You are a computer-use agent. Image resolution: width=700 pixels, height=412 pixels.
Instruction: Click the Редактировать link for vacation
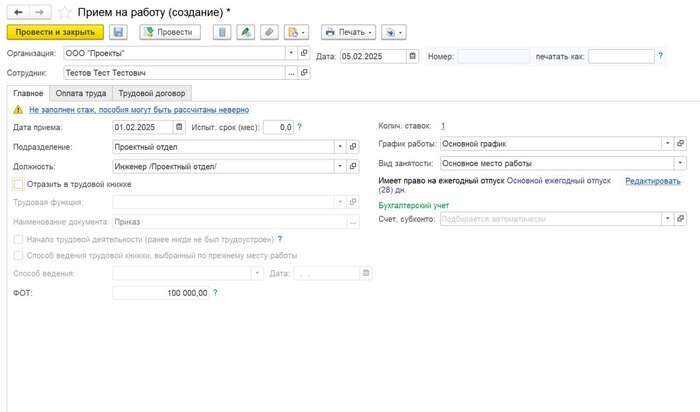pyautogui.click(x=652, y=181)
